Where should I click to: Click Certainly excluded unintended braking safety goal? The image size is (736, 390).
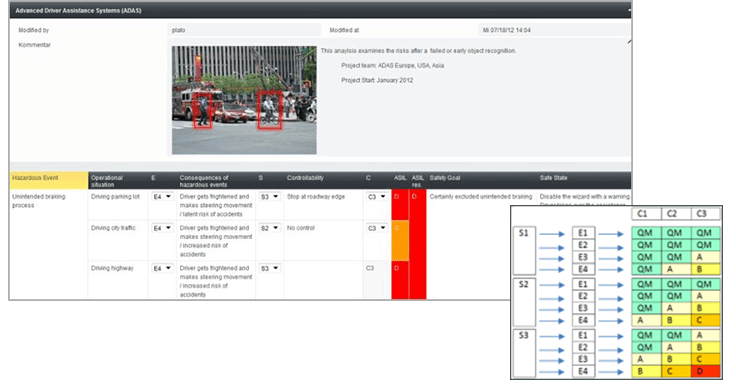coord(481,197)
